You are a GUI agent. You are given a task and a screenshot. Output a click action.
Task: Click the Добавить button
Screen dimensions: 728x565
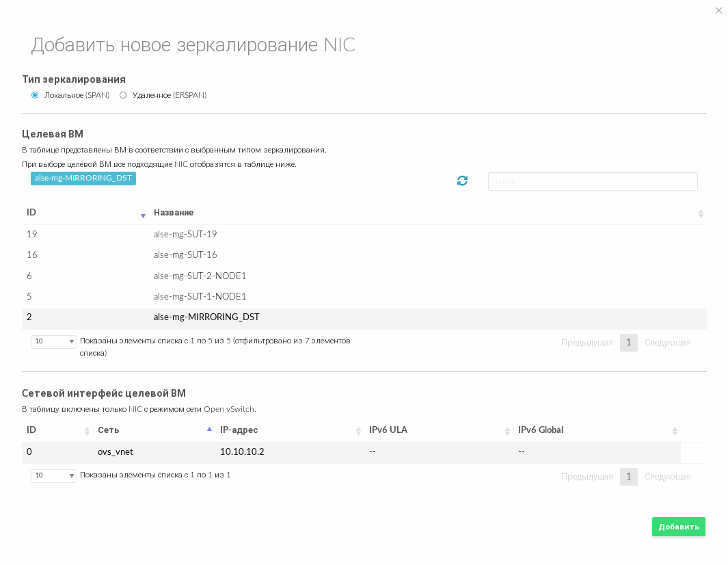[x=678, y=527]
